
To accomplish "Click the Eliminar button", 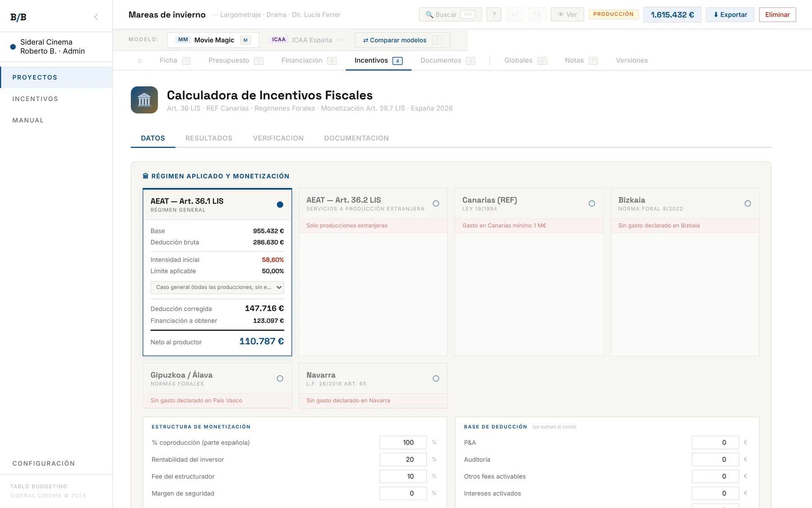I will pyautogui.click(x=777, y=14).
